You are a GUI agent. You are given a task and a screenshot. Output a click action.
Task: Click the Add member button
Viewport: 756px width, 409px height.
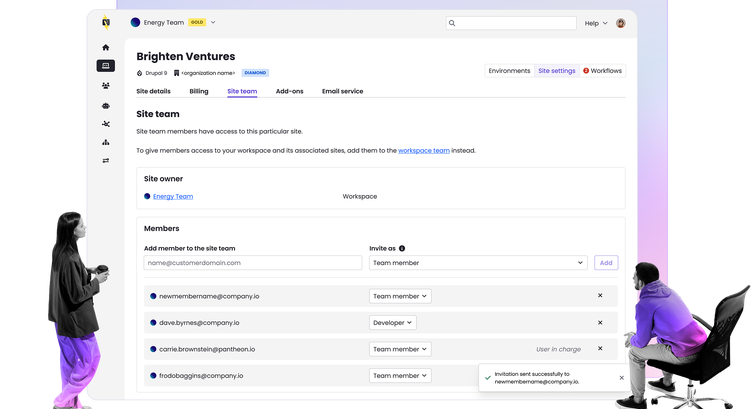coord(606,263)
